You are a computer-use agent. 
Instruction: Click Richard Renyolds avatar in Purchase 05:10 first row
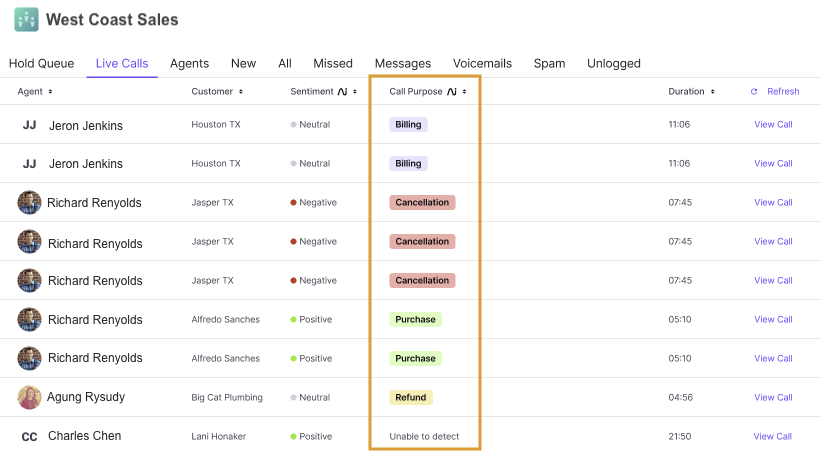(x=29, y=319)
